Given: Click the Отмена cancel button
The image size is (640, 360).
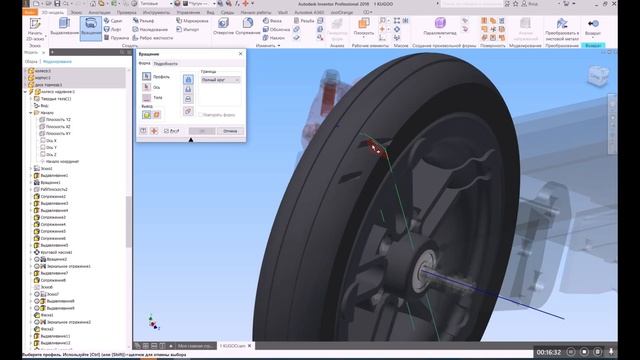Looking at the screenshot, I should (x=230, y=131).
